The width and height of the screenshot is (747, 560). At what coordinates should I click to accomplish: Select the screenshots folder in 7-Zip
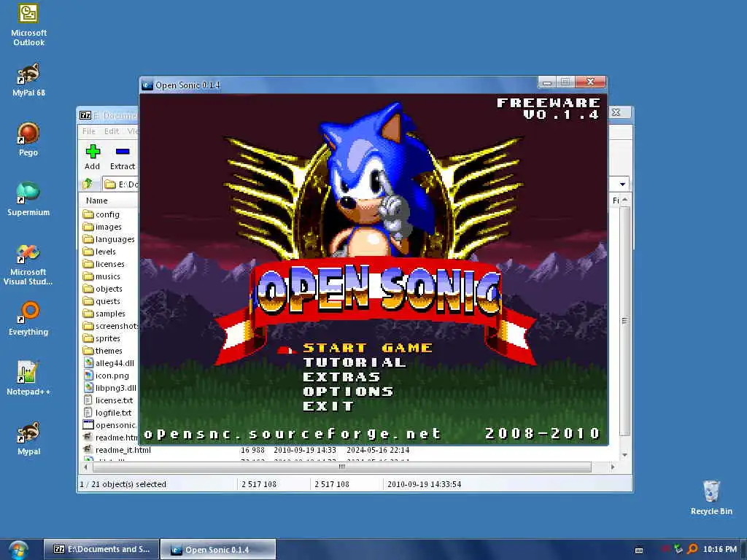110,326
